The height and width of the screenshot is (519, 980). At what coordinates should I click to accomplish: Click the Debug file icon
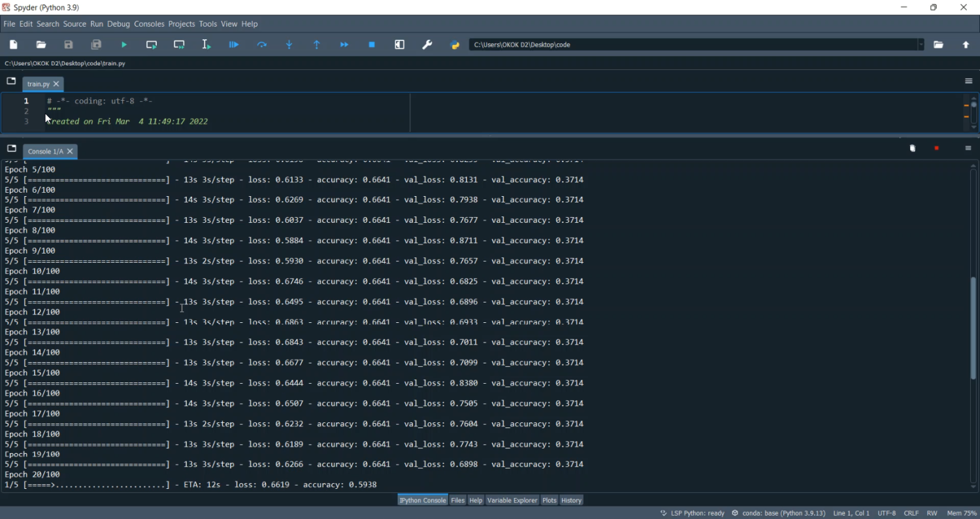pyautogui.click(x=234, y=45)
